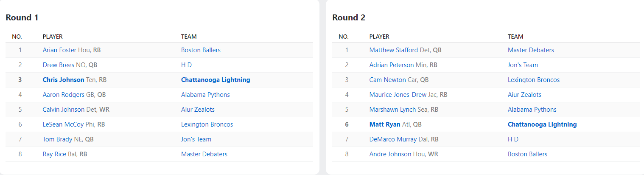The height and width of the screenshot is (175, 644).
Task: Open Calvin Johnson player link
Action: point(63,110)
